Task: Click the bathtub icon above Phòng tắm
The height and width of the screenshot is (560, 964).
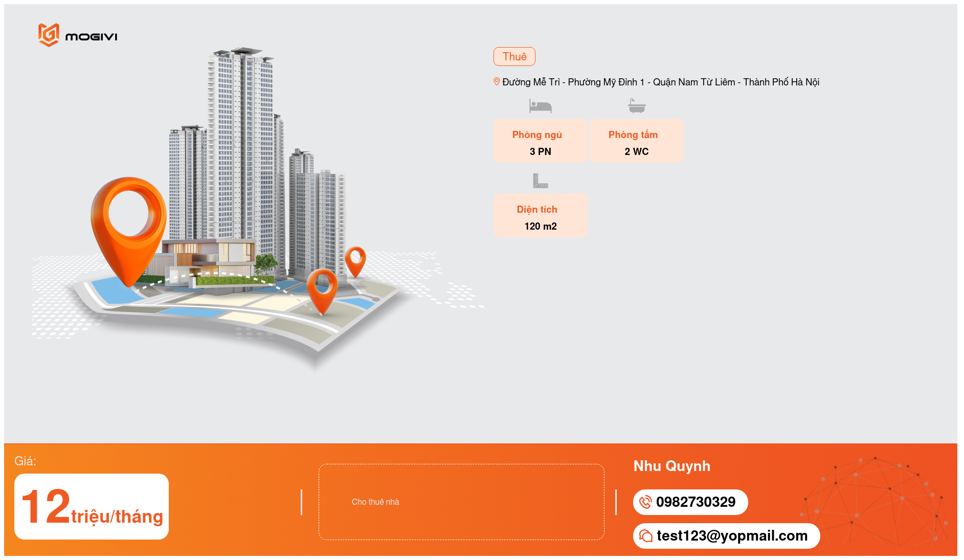Action: click(637, 106)
